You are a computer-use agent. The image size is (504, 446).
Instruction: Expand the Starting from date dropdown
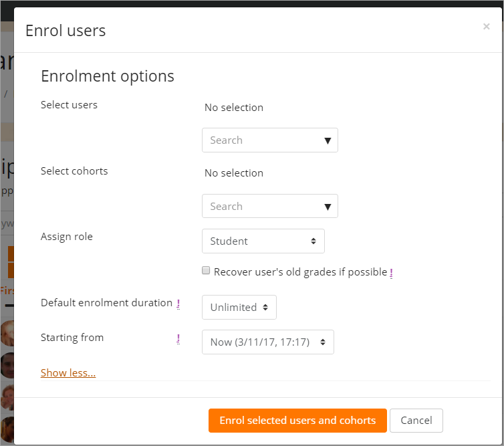[267, 342]
